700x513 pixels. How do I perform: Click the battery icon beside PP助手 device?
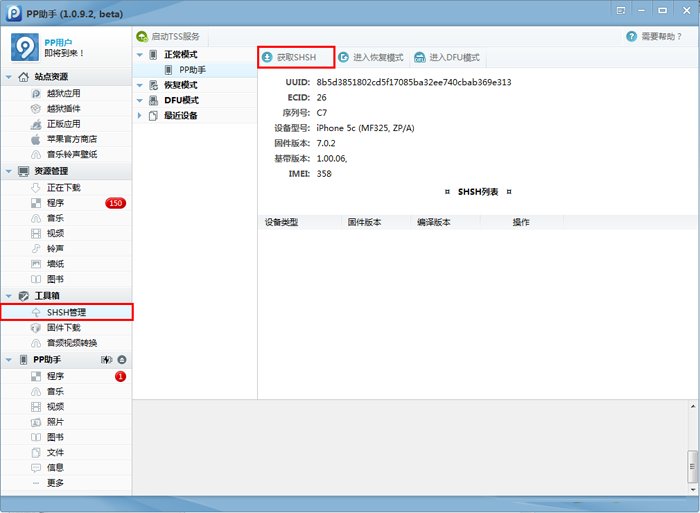coord(106,359)
